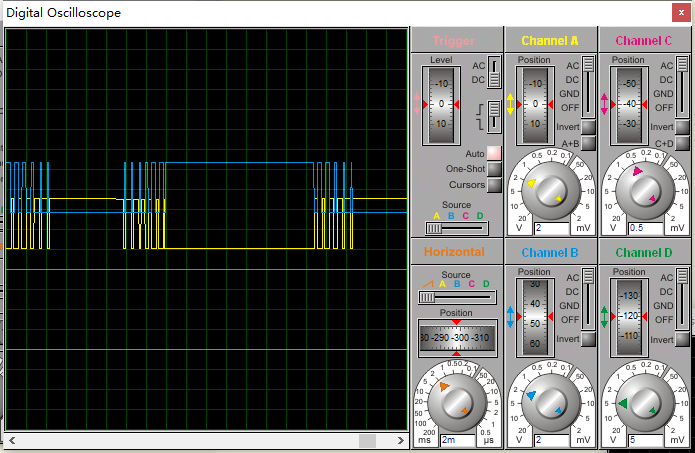
Task: Click the green Channel D position arrows
Action: tap(604, 317)
